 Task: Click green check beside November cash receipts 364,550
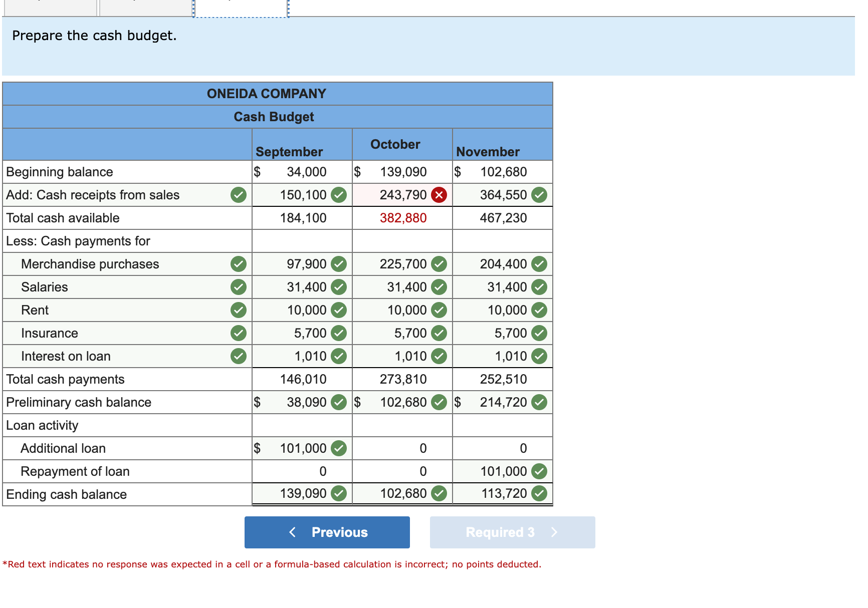pos(539,195)
